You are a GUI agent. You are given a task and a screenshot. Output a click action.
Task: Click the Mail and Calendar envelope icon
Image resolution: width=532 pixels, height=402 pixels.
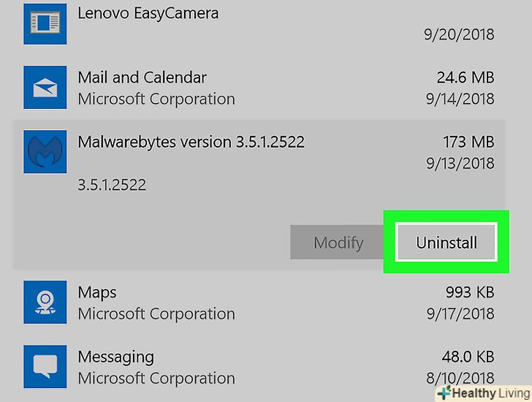point(45,87)
